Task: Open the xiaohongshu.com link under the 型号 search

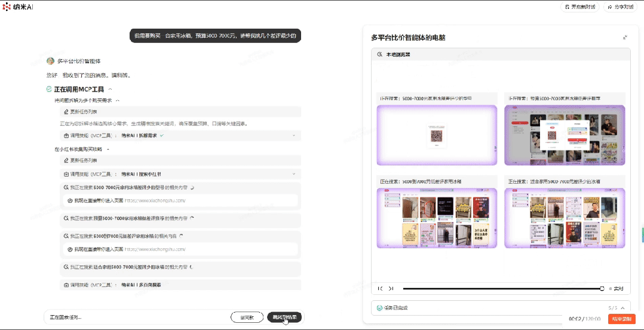Action: pyautogui.click(x=155, y=201)
